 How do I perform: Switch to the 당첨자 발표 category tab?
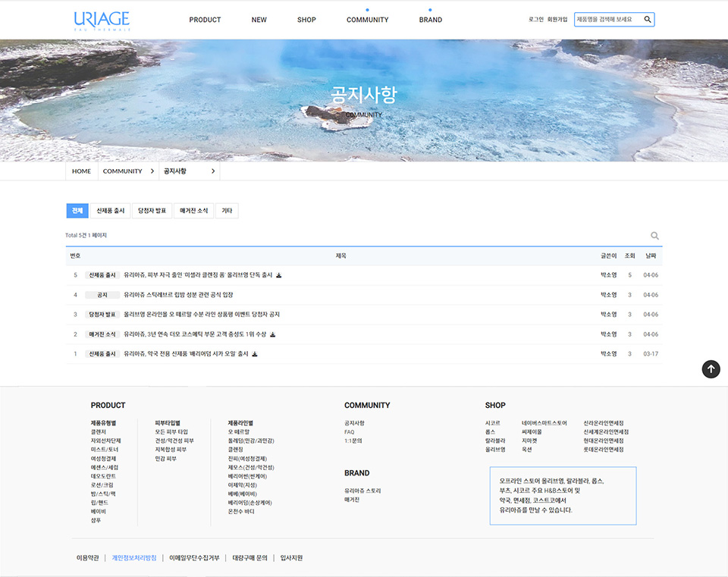coord(152,211)
